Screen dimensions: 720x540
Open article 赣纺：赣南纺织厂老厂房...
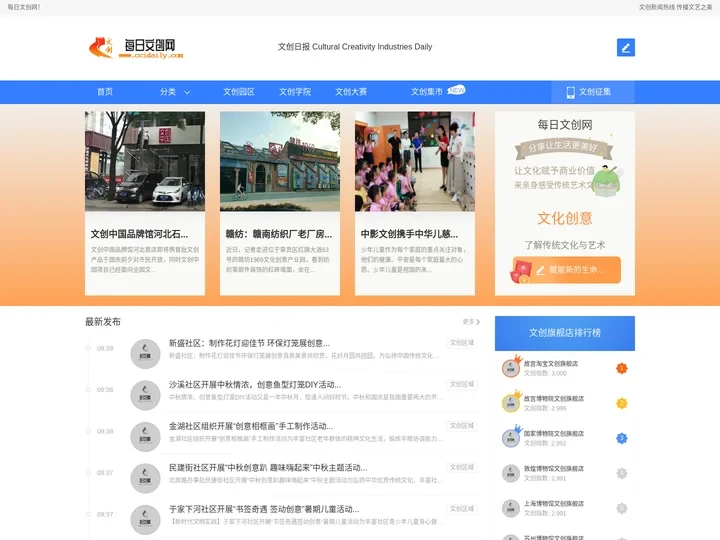(279, 234)
